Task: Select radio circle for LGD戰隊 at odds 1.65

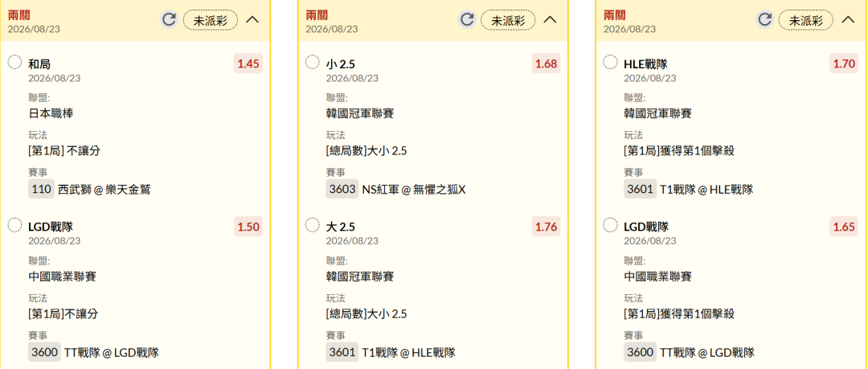Action: click(610, 224)
